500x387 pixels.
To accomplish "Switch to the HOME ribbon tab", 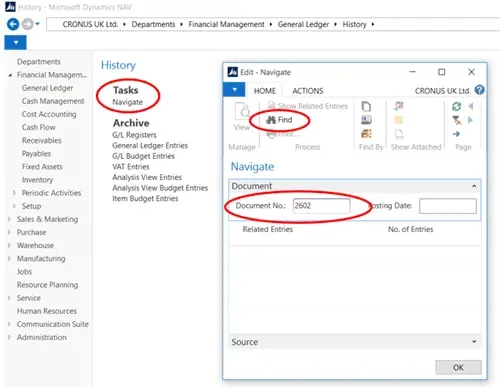I will [265, 91].
